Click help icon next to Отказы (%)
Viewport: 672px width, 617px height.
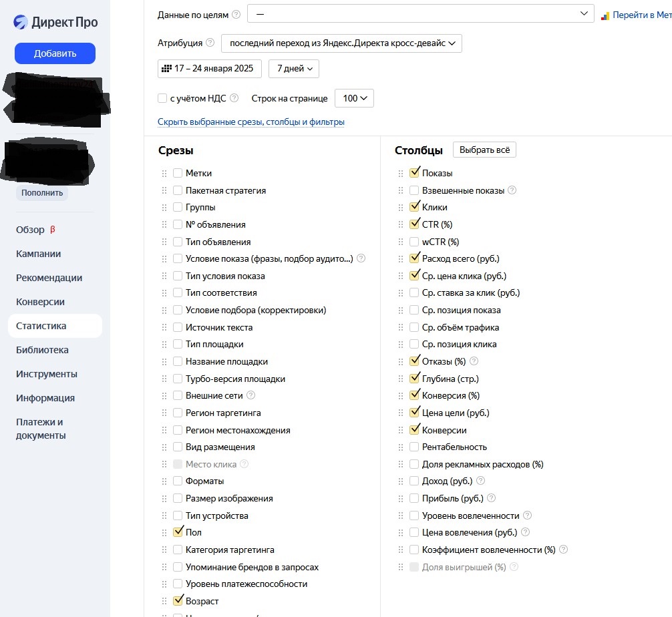474,361
